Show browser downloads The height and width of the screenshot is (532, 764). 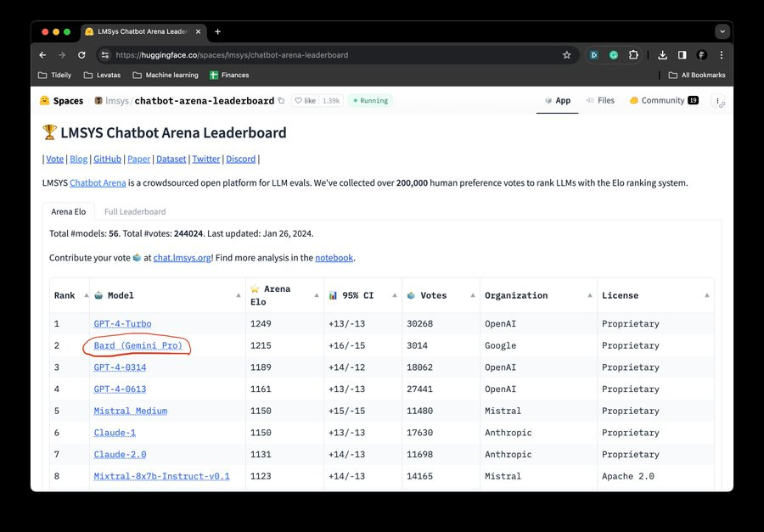662,55
